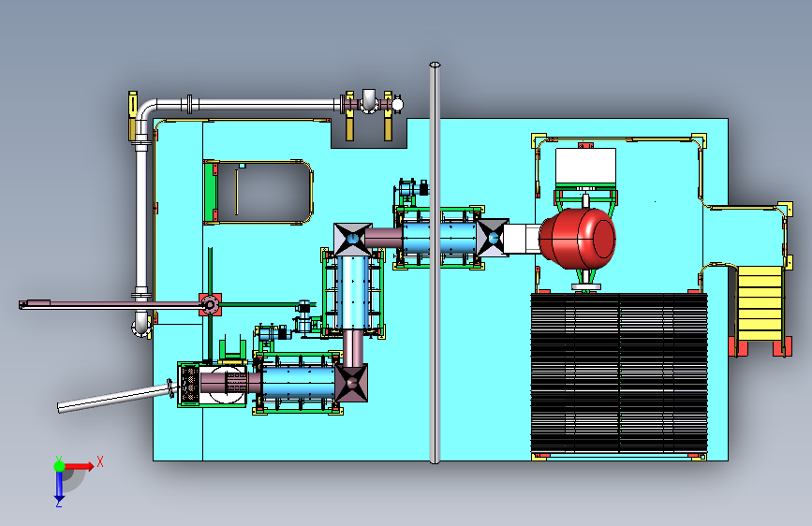Image resolution: width=812 pixels, height=526 pixels.
Task: Select the white box above the red blower
Action: tap(585, 167)
